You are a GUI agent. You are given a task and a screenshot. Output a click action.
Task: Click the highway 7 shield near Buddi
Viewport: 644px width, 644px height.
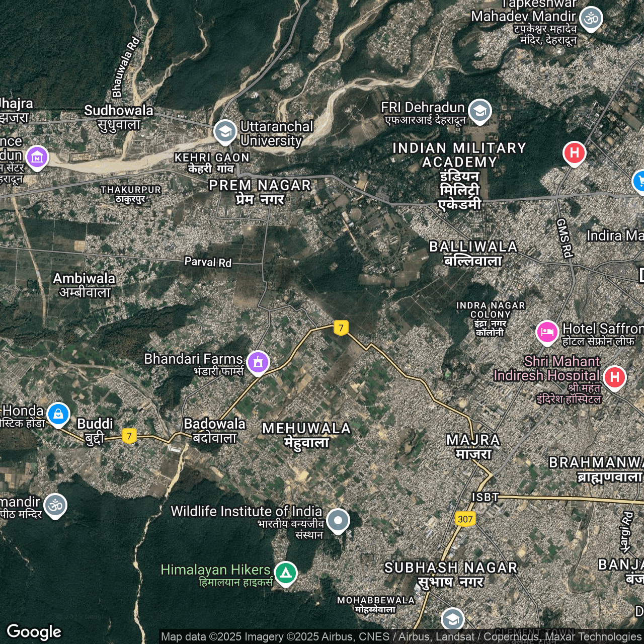coord(129,436)
